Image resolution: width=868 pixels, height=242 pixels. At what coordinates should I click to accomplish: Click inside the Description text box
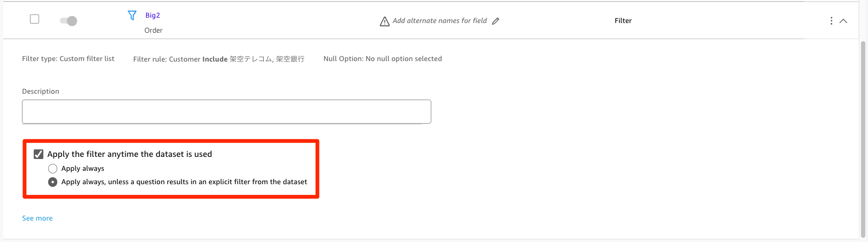tap(226, 111)
